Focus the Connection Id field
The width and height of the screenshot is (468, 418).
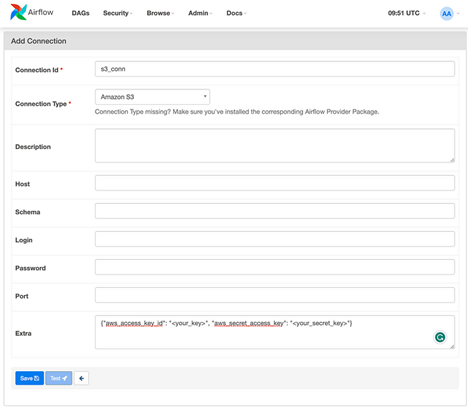(x=275, y=69)
